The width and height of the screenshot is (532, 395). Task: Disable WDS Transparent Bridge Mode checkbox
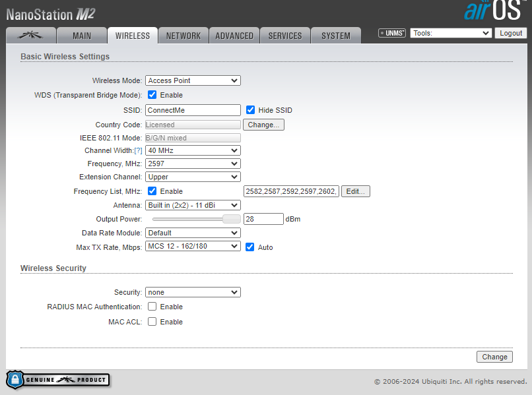coord(152,95)
